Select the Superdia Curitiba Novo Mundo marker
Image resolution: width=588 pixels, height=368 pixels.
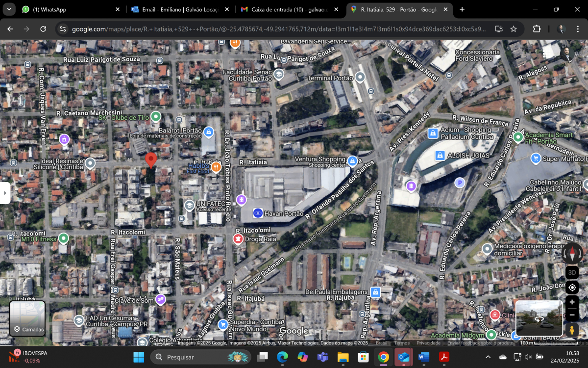tap(223, 324)
